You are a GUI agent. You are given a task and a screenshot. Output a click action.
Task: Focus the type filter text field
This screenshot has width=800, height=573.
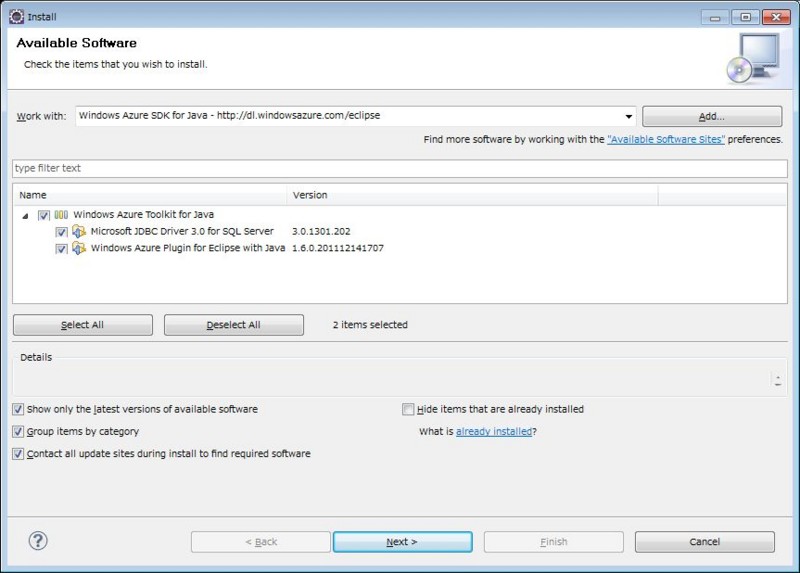click(x=400, y=168)
